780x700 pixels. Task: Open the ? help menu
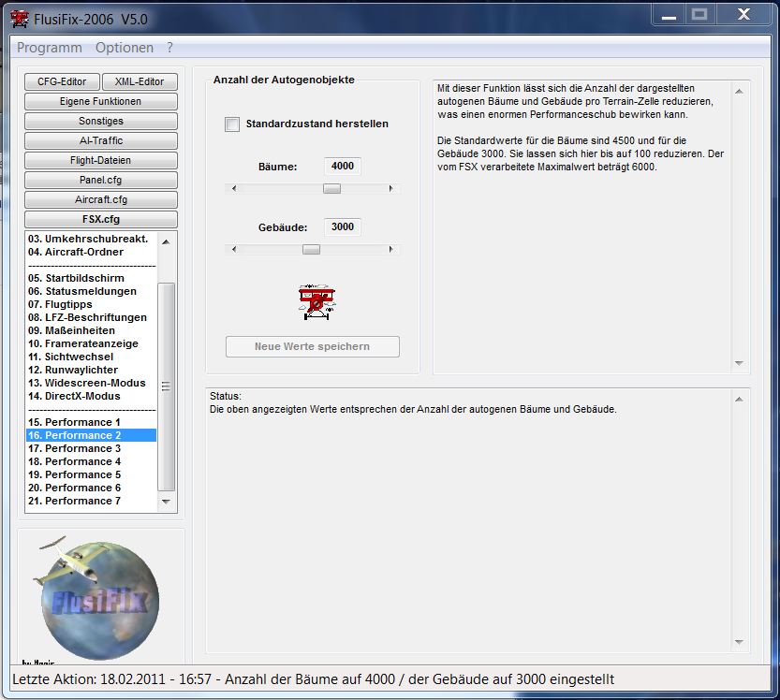click(169, 48)
